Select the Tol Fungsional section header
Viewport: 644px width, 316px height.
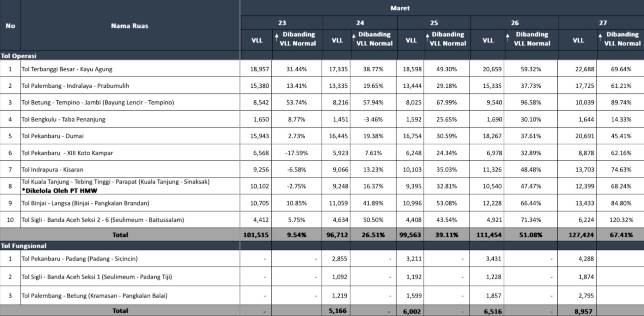click(x=24, y=246)
